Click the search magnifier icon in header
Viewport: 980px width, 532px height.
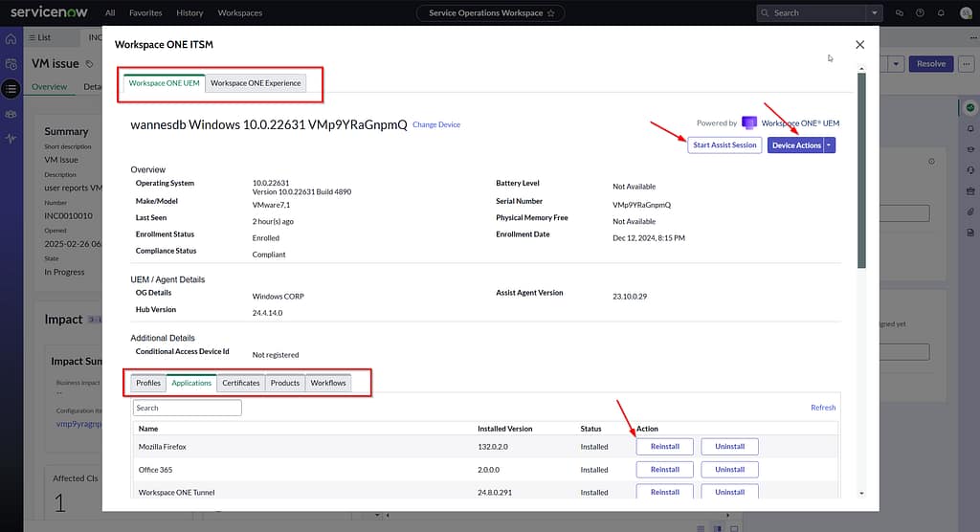pos(765,12)
